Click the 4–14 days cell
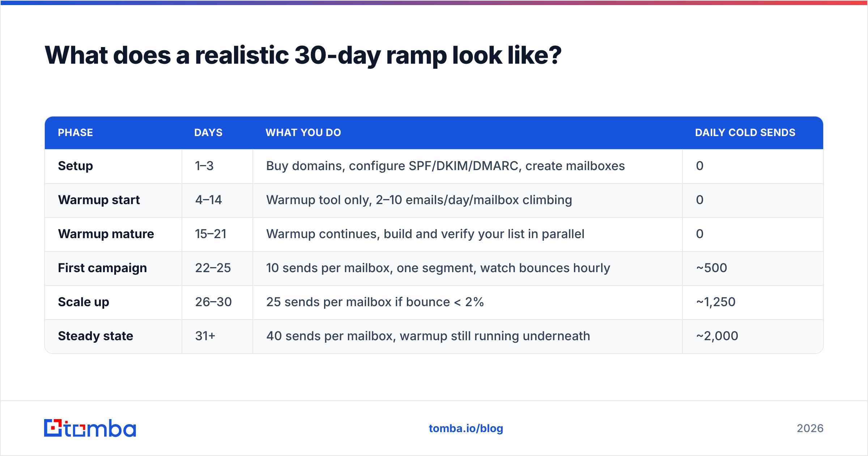The height and width of the screenshot is (456, 868). point(217,200)
